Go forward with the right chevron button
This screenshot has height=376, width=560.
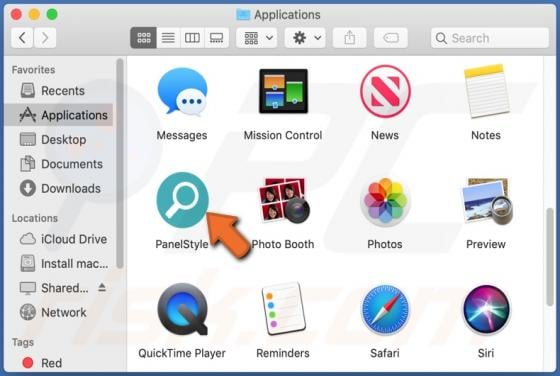[45, 37]
